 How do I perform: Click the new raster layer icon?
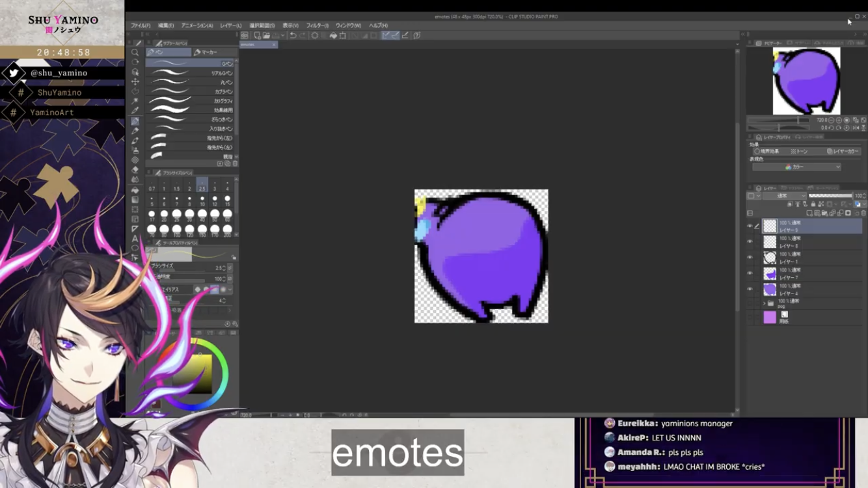point(809,213)
